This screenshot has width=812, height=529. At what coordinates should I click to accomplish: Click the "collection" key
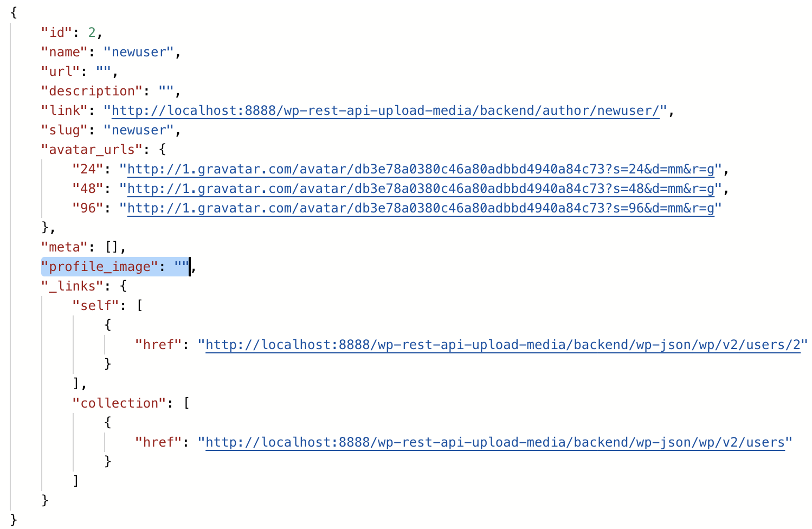[119, 403]
